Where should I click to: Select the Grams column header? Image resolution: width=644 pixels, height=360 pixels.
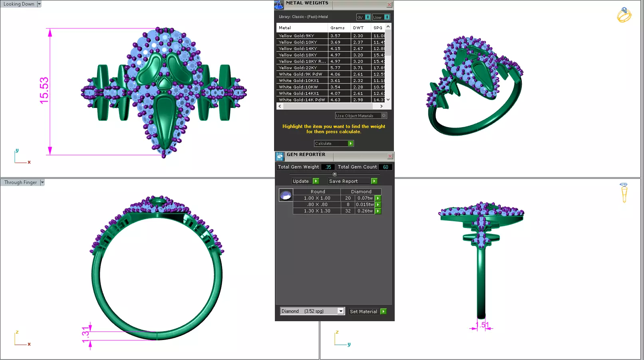click(339, 28)
